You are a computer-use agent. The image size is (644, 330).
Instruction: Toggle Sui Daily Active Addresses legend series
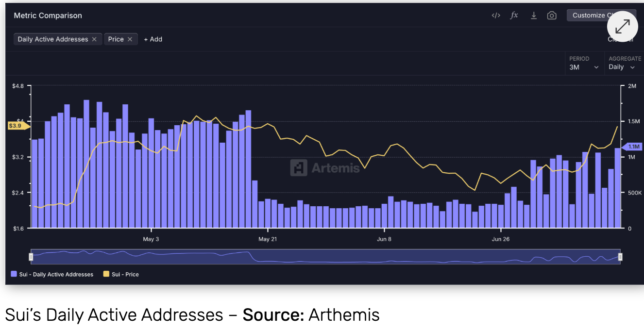pyautogui.click(x=52, y=274)
